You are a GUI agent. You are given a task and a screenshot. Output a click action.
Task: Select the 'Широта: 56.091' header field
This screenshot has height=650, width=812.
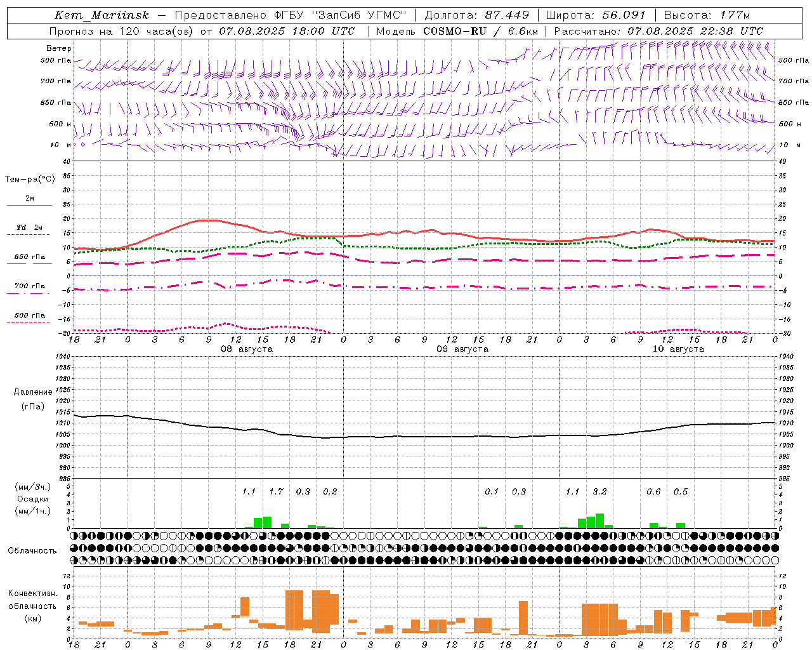[596, 15]
